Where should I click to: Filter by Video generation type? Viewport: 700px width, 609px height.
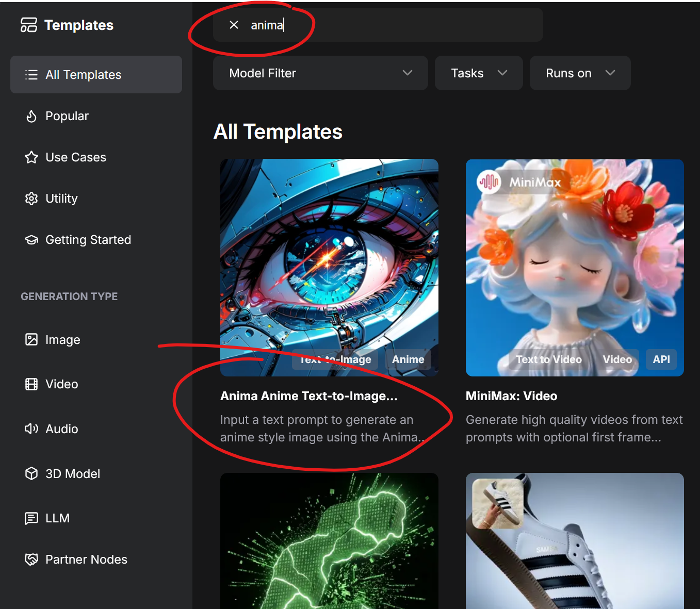tap(96, 384)
